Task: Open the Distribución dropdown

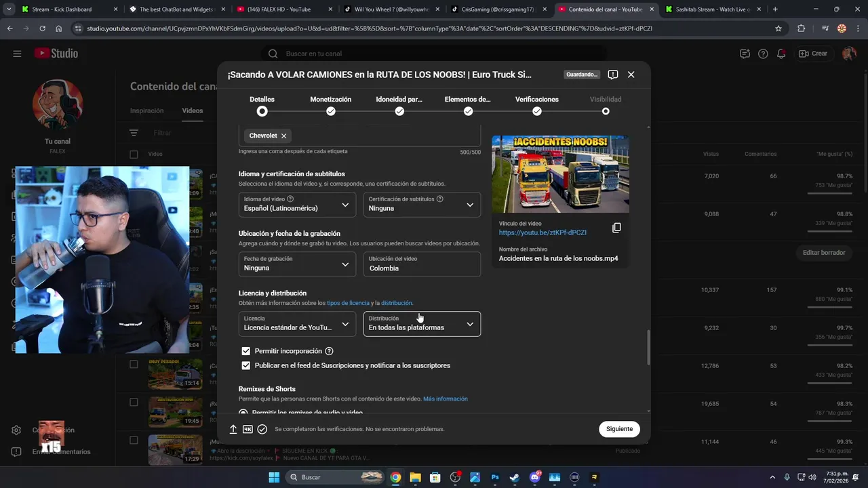Action: pyautogui.click(x=422, y=323)
